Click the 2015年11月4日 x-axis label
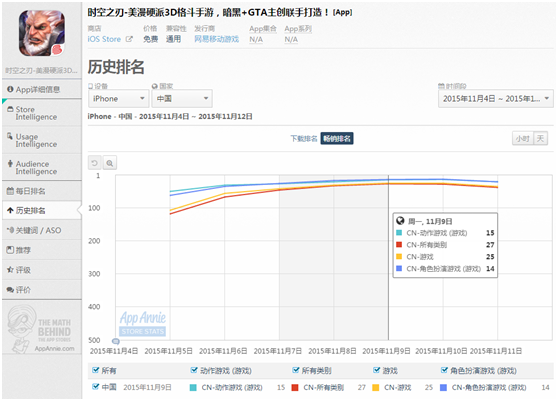Screen dimensions: 558x401 114,351
